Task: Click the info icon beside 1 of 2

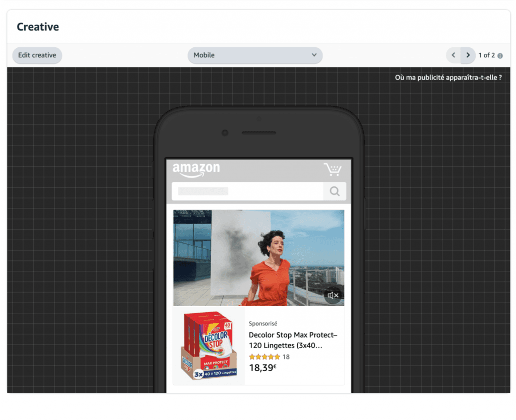Action: pos(500,56)
